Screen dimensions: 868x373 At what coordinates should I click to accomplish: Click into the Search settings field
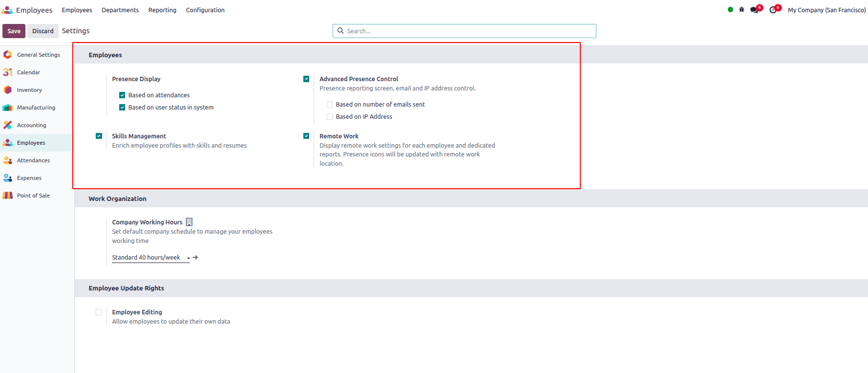point(464,31)
